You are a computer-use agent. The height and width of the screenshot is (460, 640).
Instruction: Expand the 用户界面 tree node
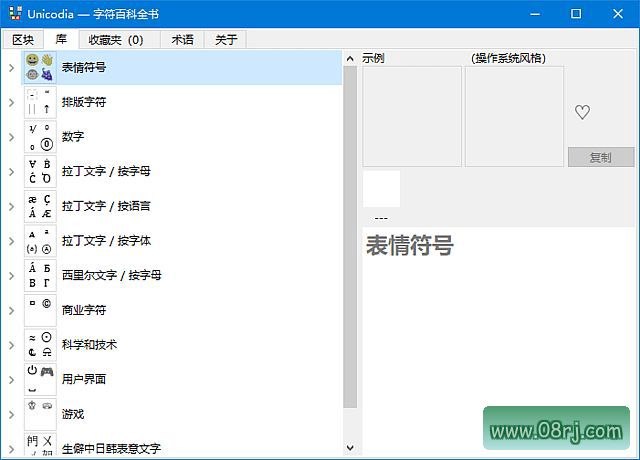[x=11, y=380]
